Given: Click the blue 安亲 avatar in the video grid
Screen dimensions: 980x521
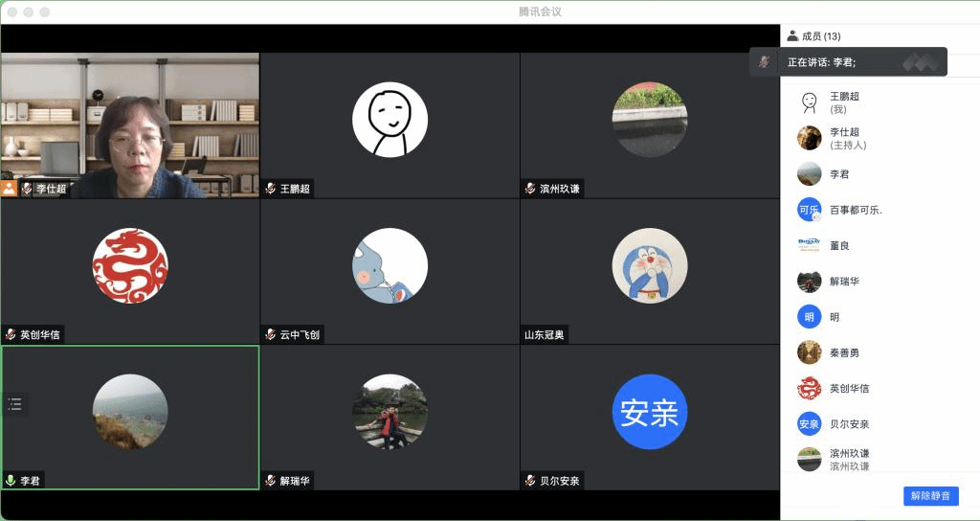Looking at the screenshot, I should coord(649,412).
